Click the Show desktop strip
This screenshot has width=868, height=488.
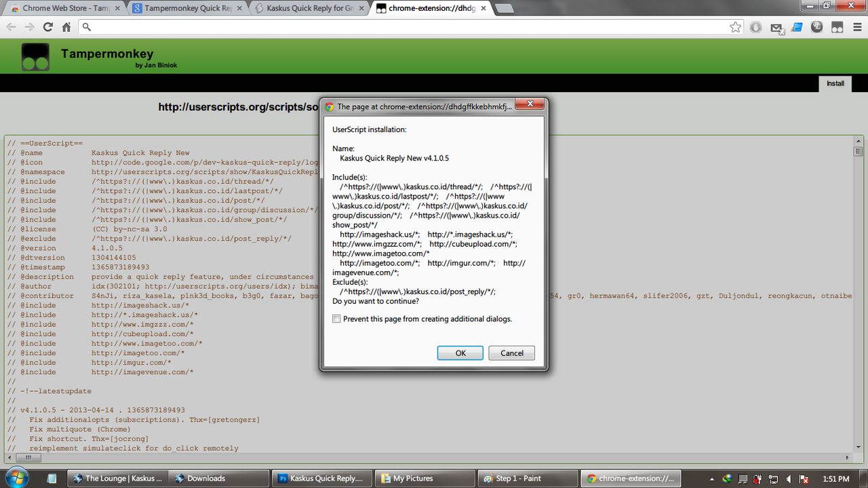(863, 479)
